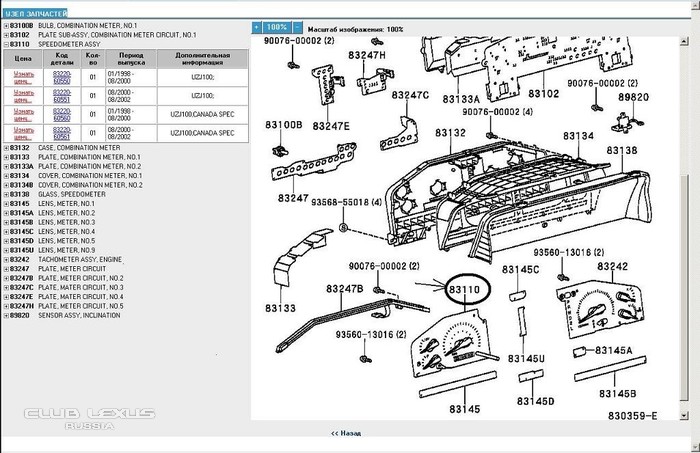Click the zoom out minus button
The height and width of the screenshot is (453, 700).
pyautogui.click(x=297, y=28)
